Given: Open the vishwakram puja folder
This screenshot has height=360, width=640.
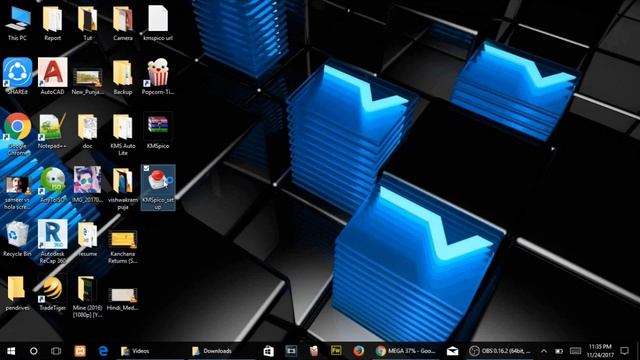Looking at the screenshot, I should pos(122,189).
